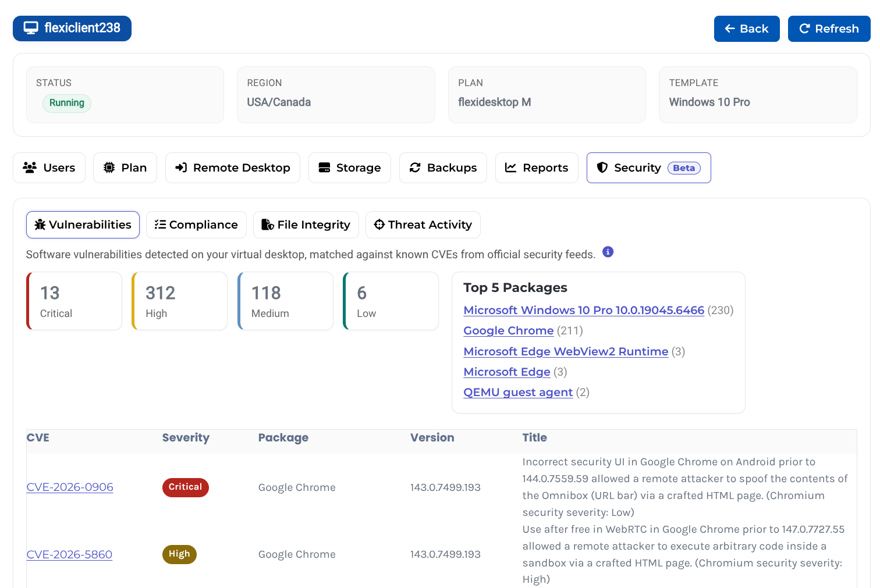Open the Backups tab
Screen dimensions: 880x588
click(x=443, y=168)
